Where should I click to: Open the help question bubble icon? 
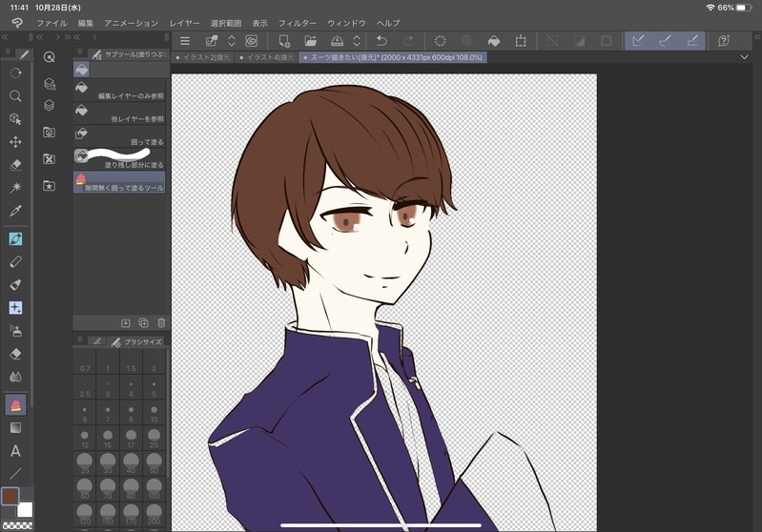coord(724,41)
